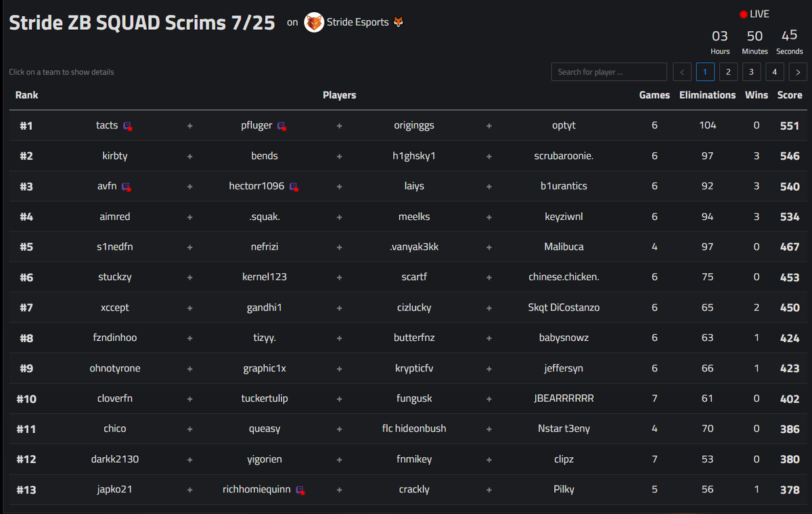
Task: Select player name b1urantics
Action: coord(564,187)
